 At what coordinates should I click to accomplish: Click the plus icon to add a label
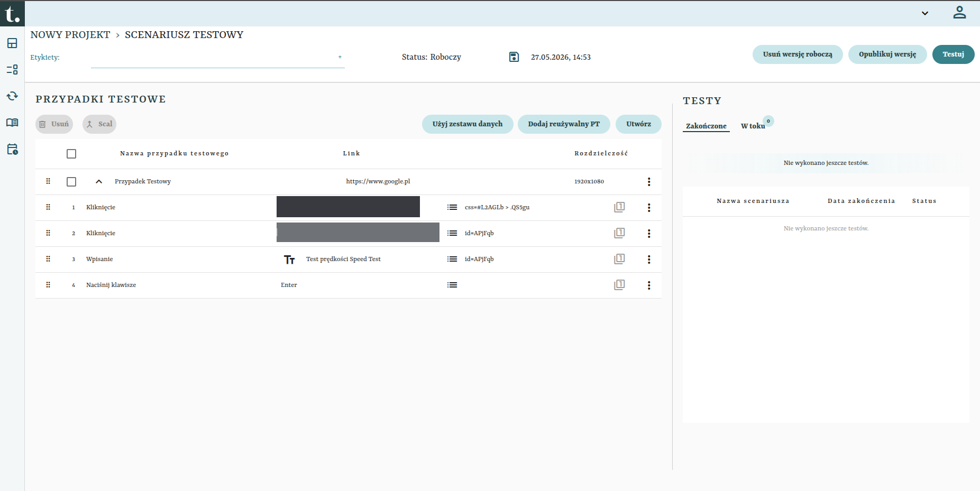pyautogui.click(x=340, y=57)
